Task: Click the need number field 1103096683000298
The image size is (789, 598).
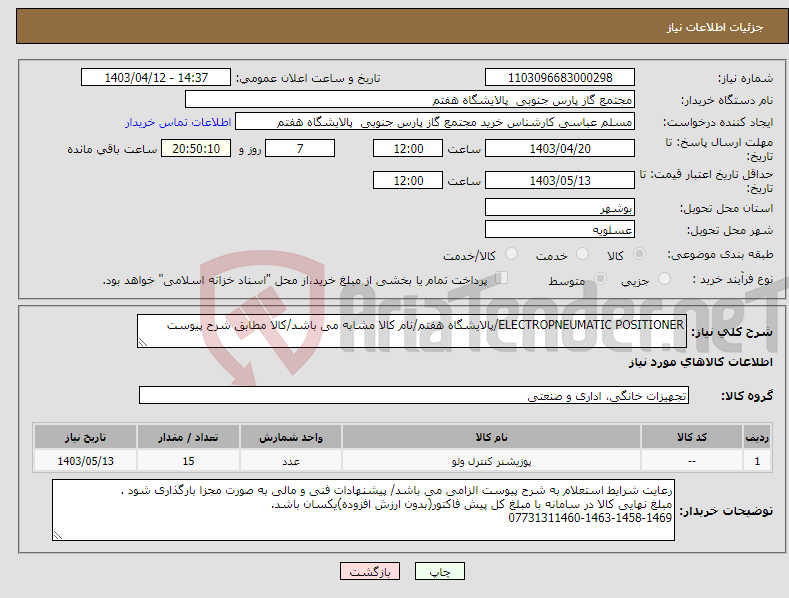Action: (560, 78)
